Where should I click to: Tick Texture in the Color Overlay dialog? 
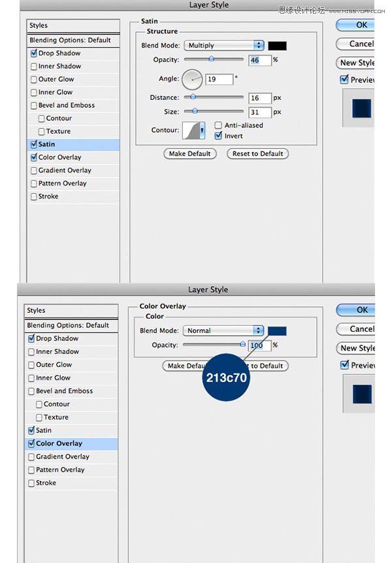39,417
